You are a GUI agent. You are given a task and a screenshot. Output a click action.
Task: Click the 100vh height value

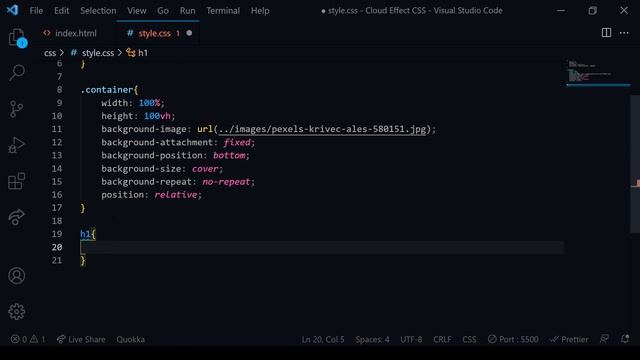tap(157, 116)
